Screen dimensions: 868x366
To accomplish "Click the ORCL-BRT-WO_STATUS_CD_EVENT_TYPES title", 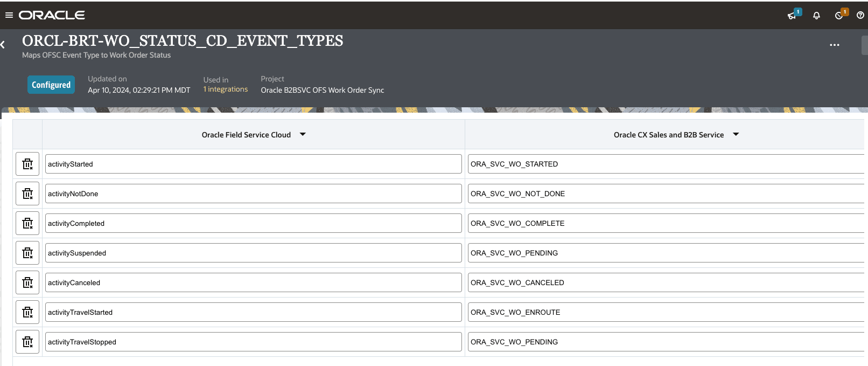I will [x=183, y=41].
